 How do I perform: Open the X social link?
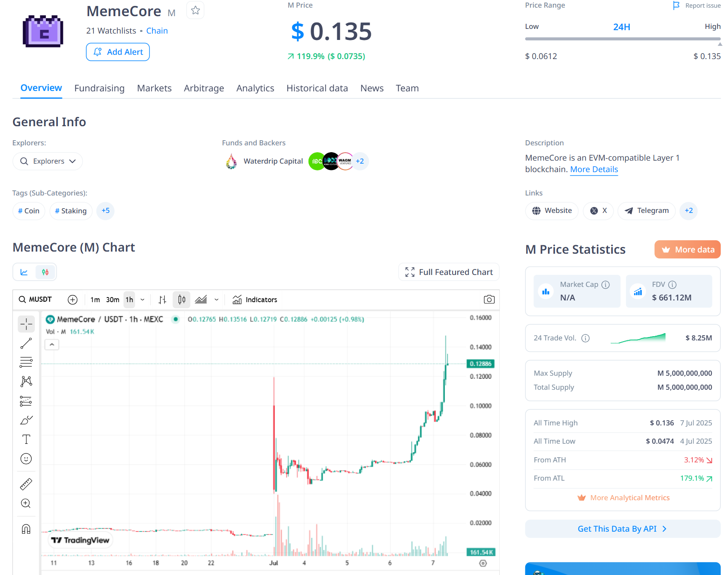click(x=598, y=211)
